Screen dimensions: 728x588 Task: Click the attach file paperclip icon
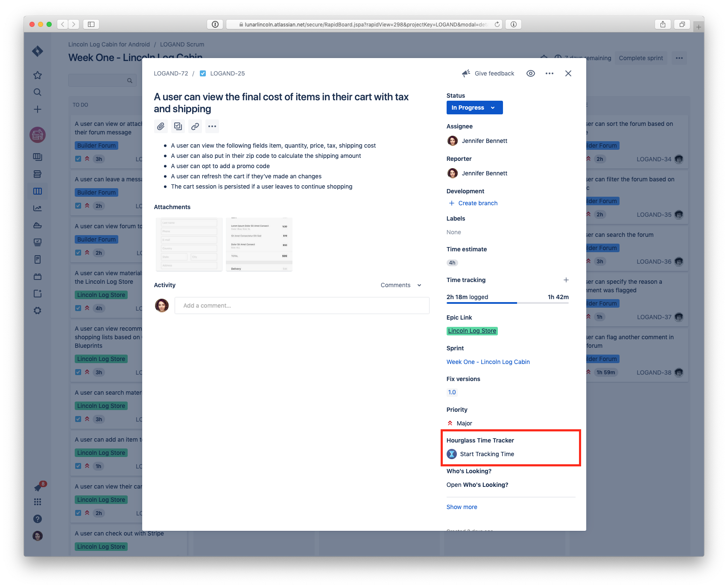(x=161, y=126)
